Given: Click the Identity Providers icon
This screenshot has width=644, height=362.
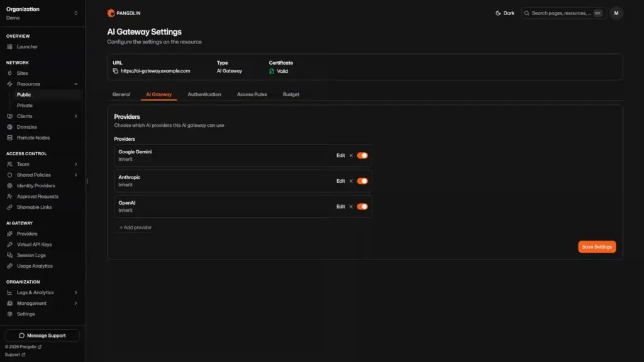Looking at the screenshot, I should coord(10,185).
